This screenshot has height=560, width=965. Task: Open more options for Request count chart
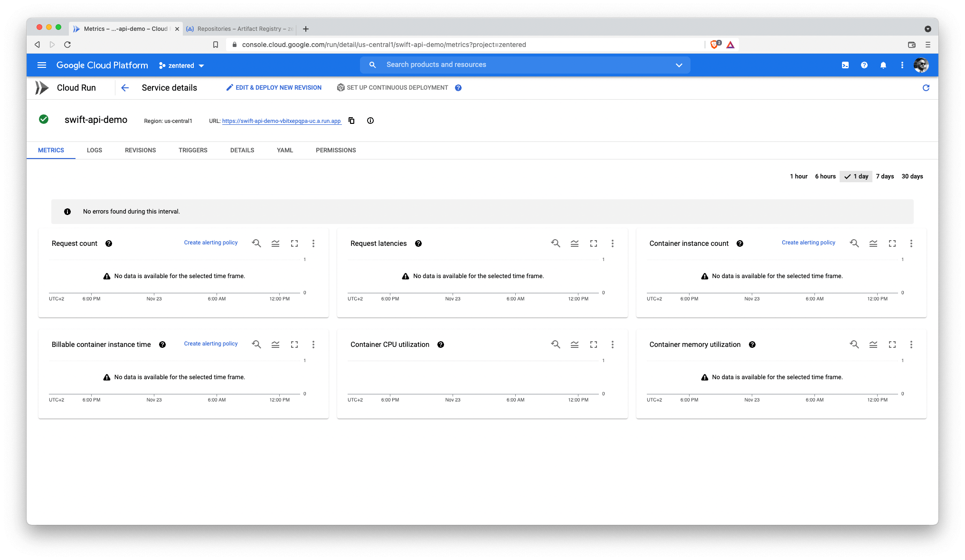[x=313, y=243]
